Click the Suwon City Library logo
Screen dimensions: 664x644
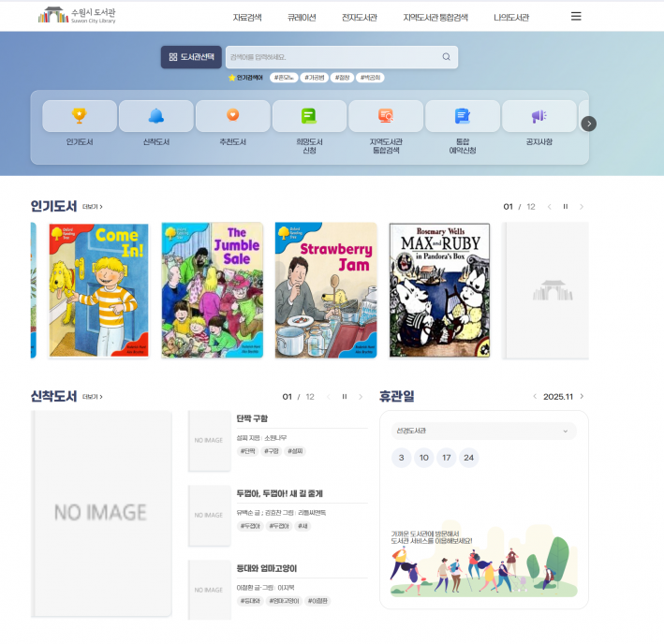pos(77,15)
